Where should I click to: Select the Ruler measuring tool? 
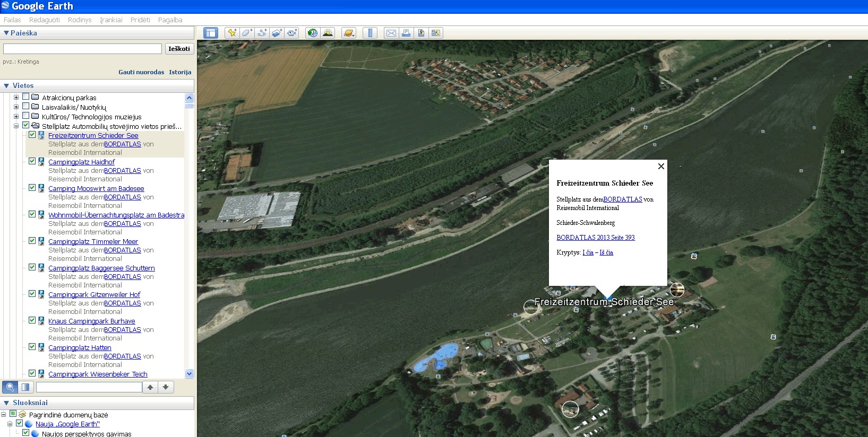pos(370,33)
